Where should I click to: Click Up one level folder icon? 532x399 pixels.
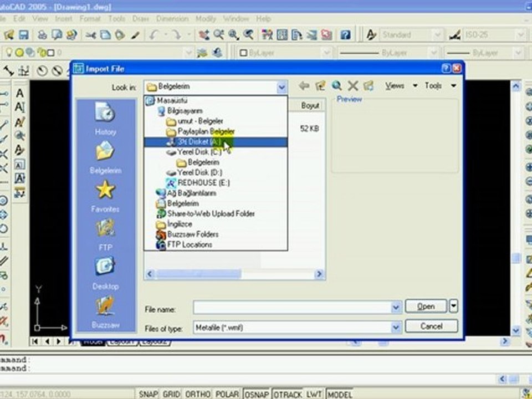click(320, 85)
